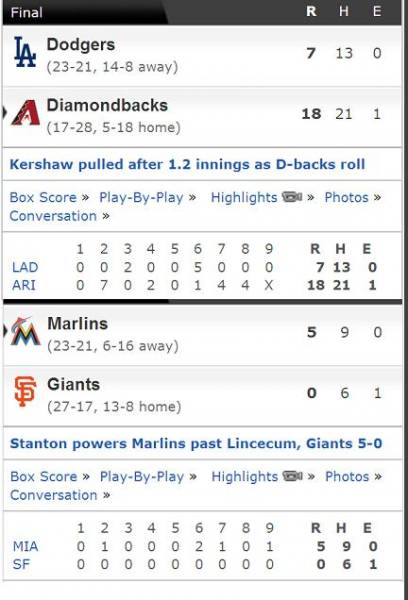Open Box Score for Dodgers-Diamondbacks game
This screenshot has height=600, width=408.
[x=43, y=197]
